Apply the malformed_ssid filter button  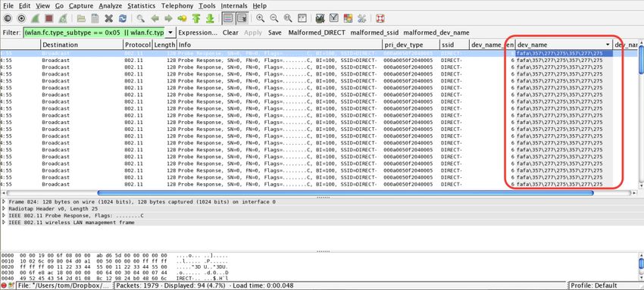click(x=374, y=33)
